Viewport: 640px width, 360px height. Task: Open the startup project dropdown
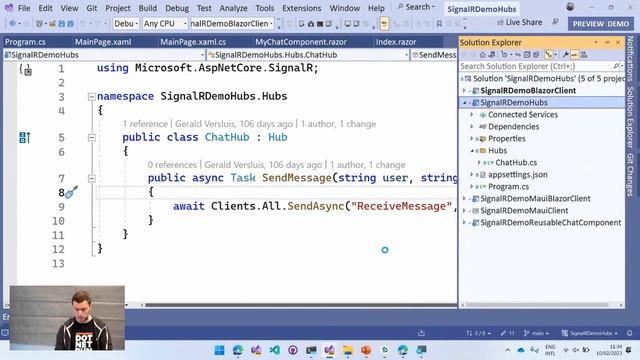(231, 24)
